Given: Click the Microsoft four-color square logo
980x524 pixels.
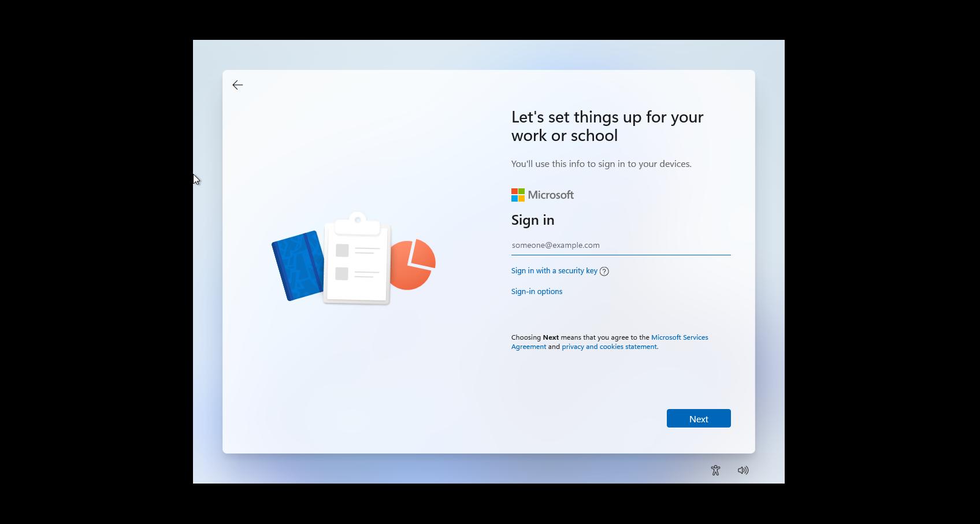Looking at the screenshot, I should coord(517,195).
